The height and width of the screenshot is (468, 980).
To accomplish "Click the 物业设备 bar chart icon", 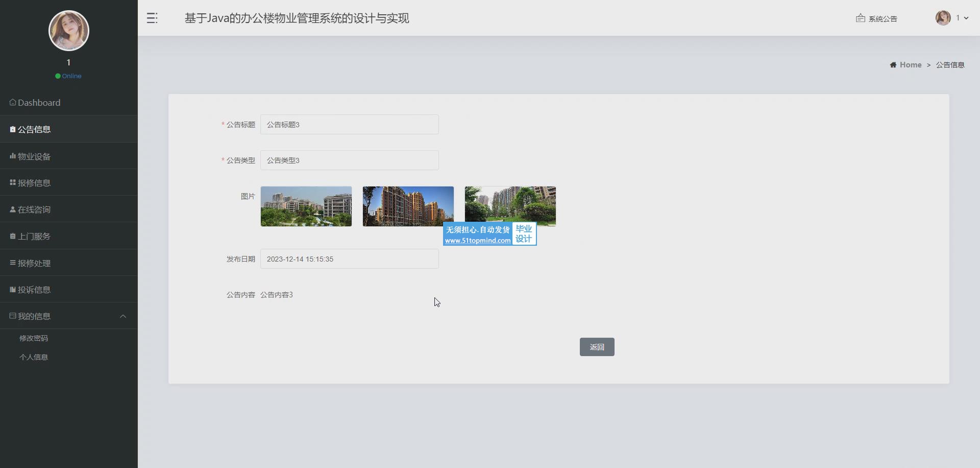I will [13, 156].
